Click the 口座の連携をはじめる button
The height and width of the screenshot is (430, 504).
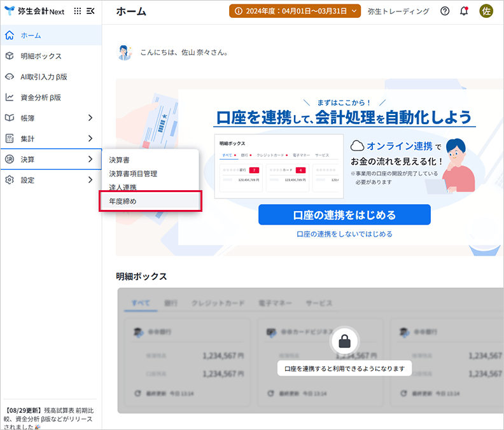point(344,215)
